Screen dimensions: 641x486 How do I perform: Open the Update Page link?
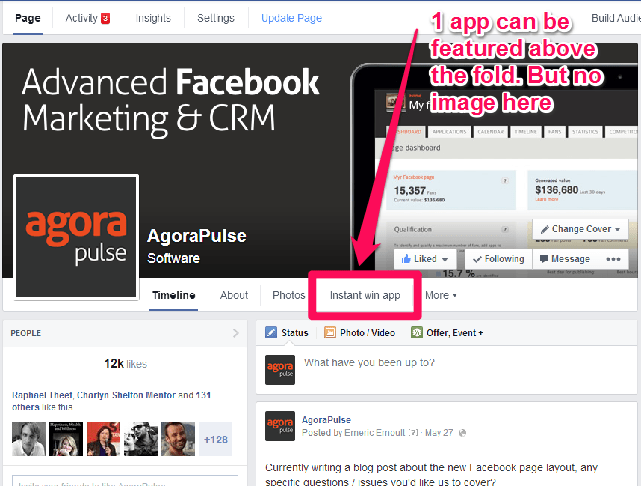[291, 18]
